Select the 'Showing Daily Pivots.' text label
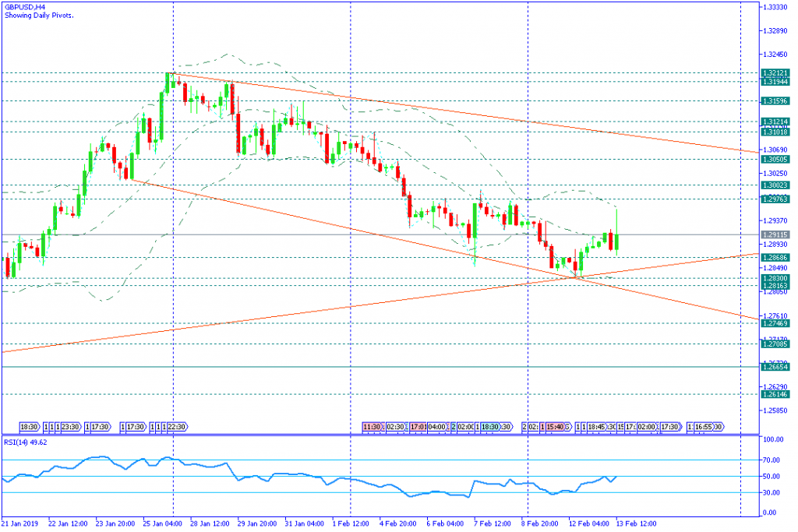The image size is (798, 532). pyautogui.click(x=39, y=16)
